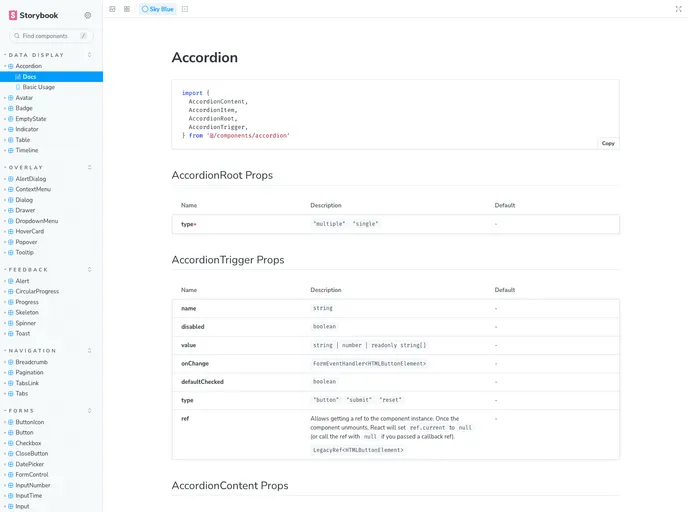This screenshot has width=688, height=512.
Task: Collapse the OVERLAY section heading
Action: 25,168
